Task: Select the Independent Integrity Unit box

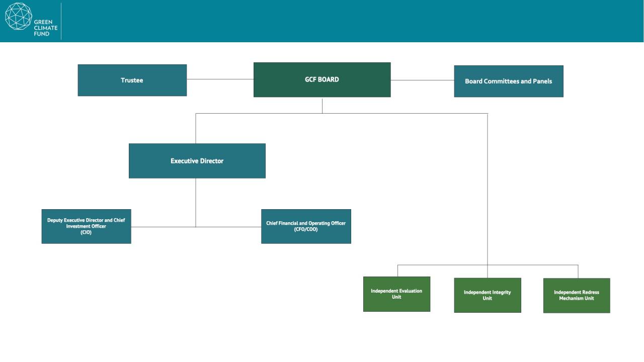Action: [487, 295]
